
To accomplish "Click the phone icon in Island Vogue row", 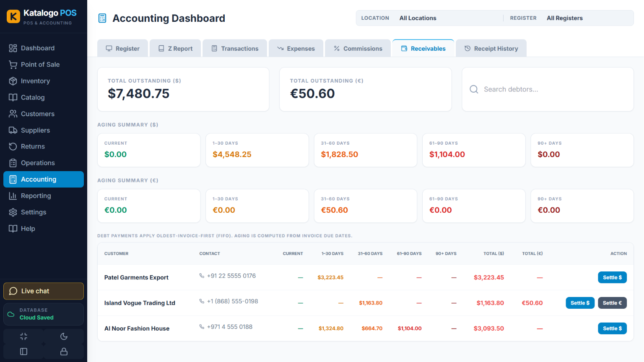I will coord(202,301).
